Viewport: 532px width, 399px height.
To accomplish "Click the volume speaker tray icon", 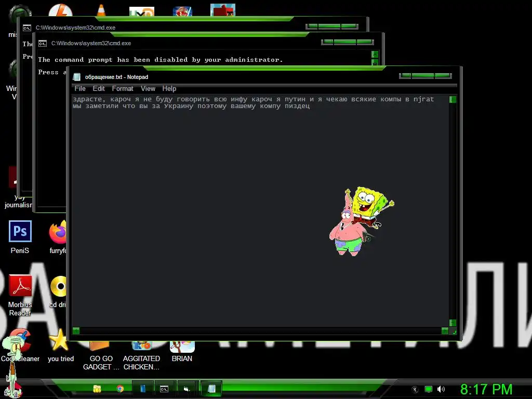I will (441, 389).
